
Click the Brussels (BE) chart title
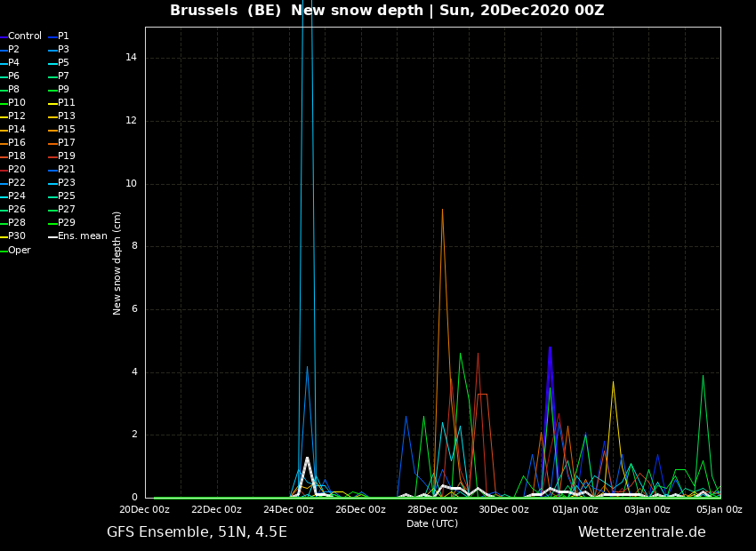pyautogui.click(x=387, y=10)
